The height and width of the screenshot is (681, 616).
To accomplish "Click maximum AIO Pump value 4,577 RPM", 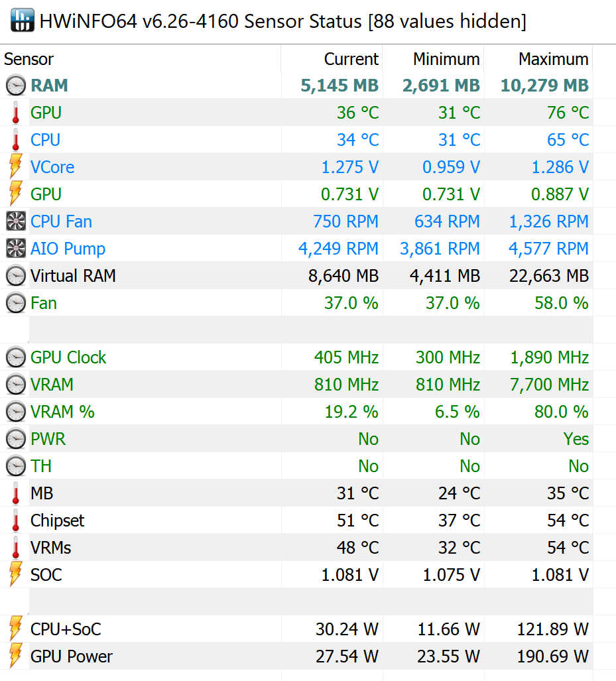I will [548, 249].
